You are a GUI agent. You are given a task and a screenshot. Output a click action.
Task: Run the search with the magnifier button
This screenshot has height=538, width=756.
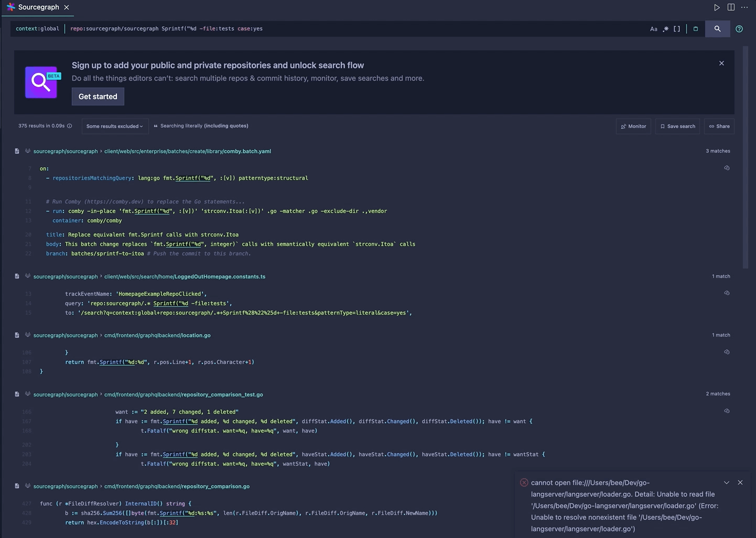pyautogui.click(x=717, y=29)
